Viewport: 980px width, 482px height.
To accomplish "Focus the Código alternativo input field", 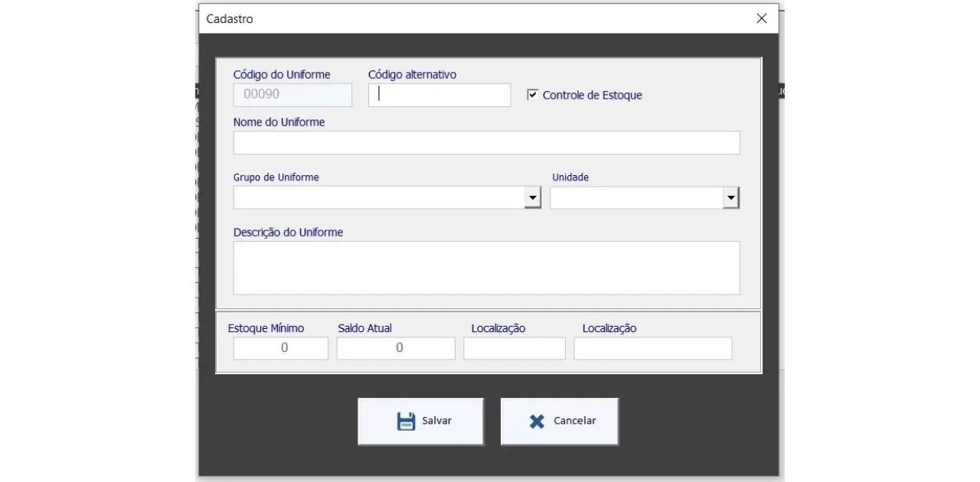I will pos(439,95).
